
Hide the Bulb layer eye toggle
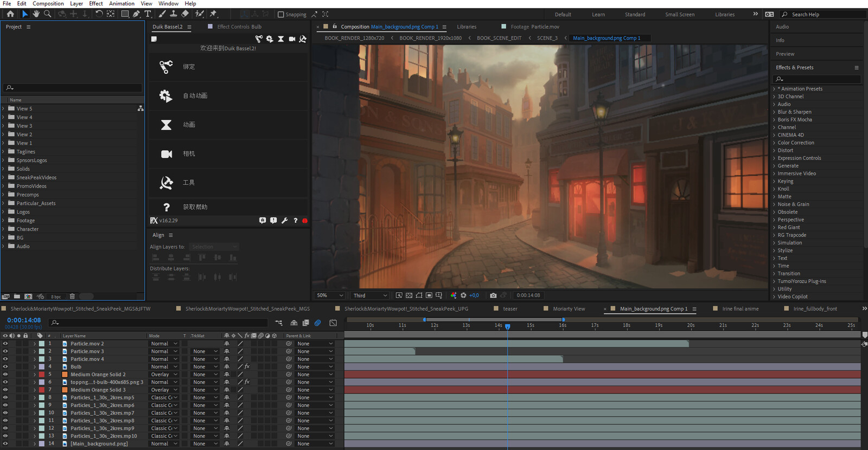coord(5,367)
